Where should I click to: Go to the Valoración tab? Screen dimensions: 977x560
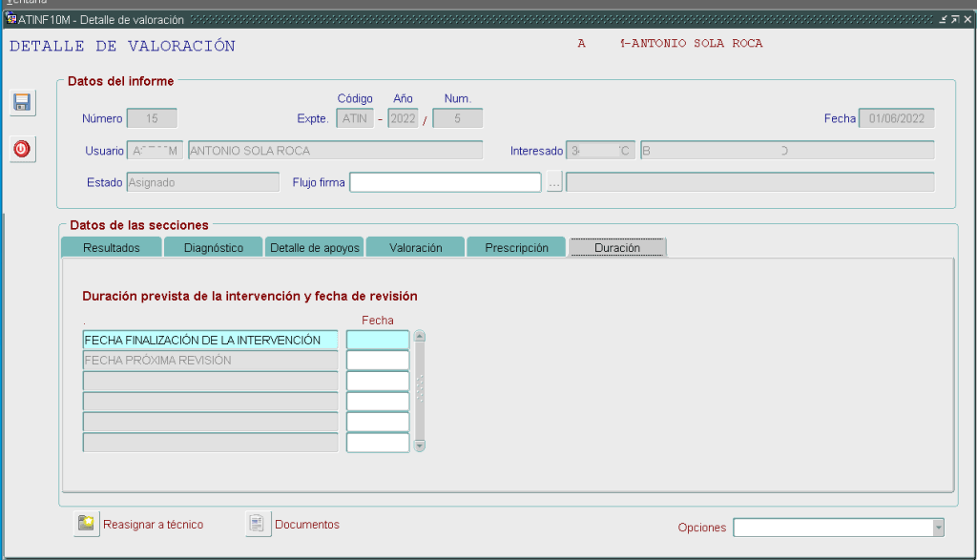[415, 248]
